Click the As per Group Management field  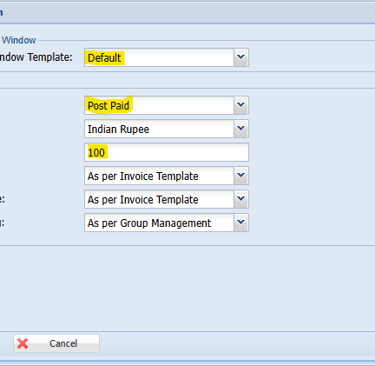tap(159, 223)
